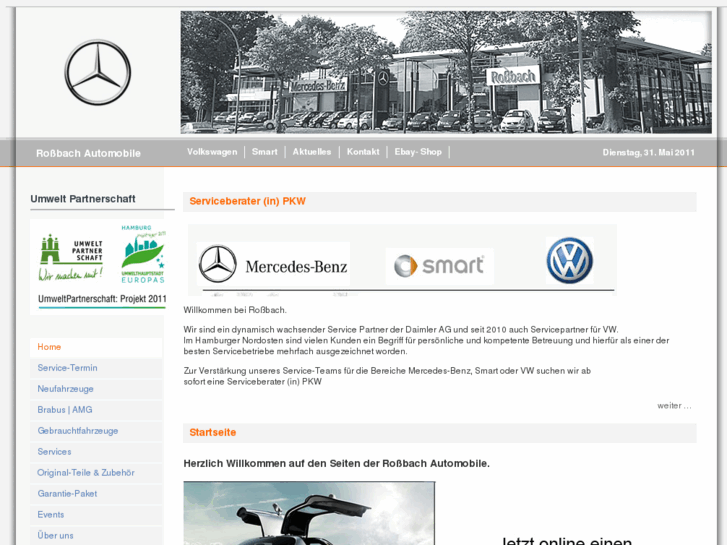The image size is (727, 545).
Task: Open Garantie-Paket page
Action: 96,494
